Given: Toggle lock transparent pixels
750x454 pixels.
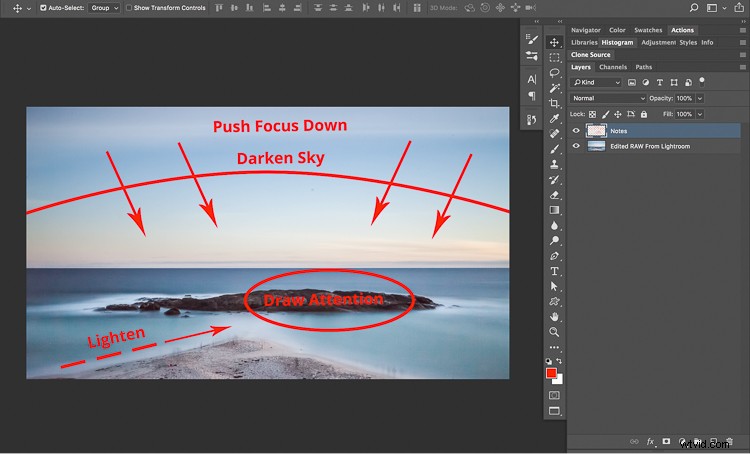Looking at the screenshot, I should 592,114.
